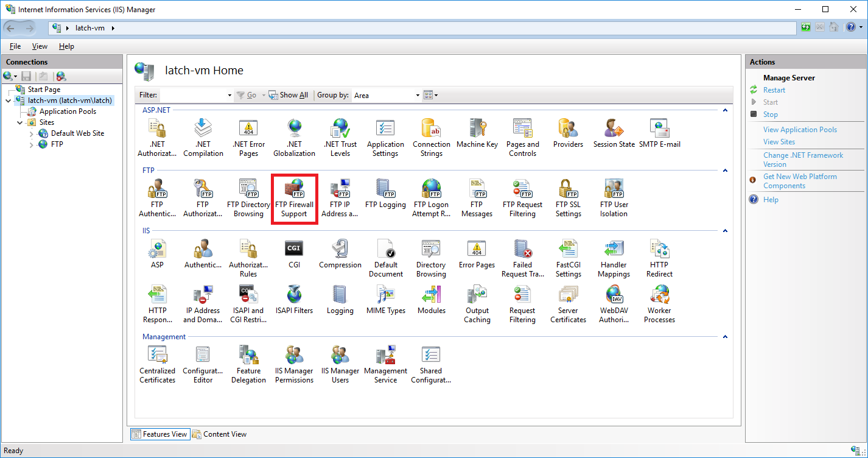Click Get New Web Platform Components
This screenshot has width=868, height=458.
800,181
